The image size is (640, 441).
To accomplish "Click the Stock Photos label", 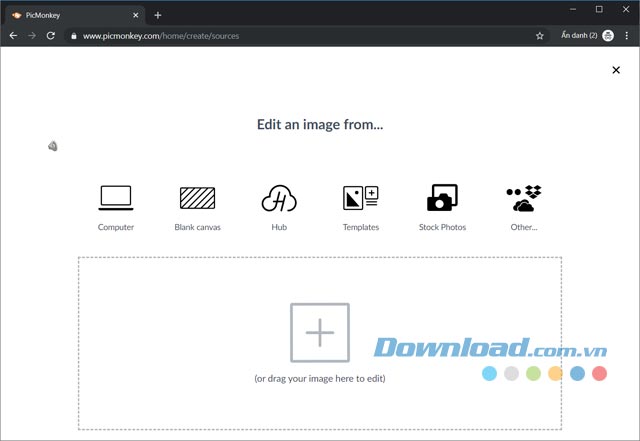I will pos(442,227).
